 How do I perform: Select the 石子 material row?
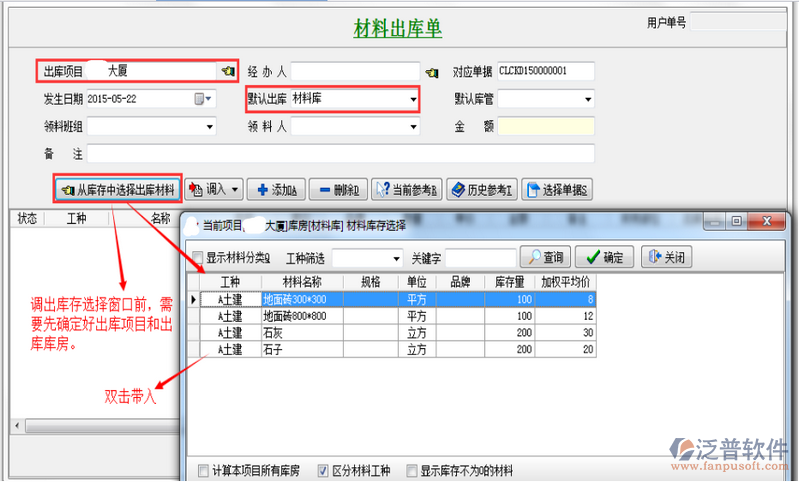392,350
